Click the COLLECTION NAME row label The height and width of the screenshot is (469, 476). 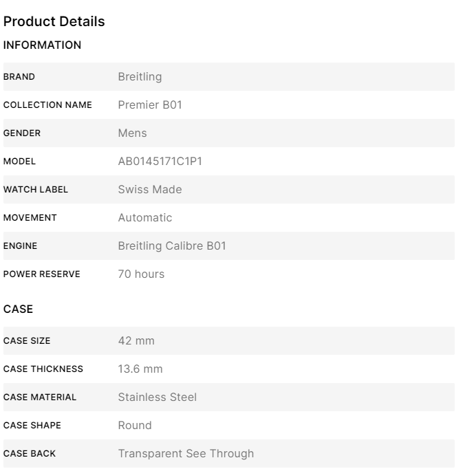(x=47, y=105)
